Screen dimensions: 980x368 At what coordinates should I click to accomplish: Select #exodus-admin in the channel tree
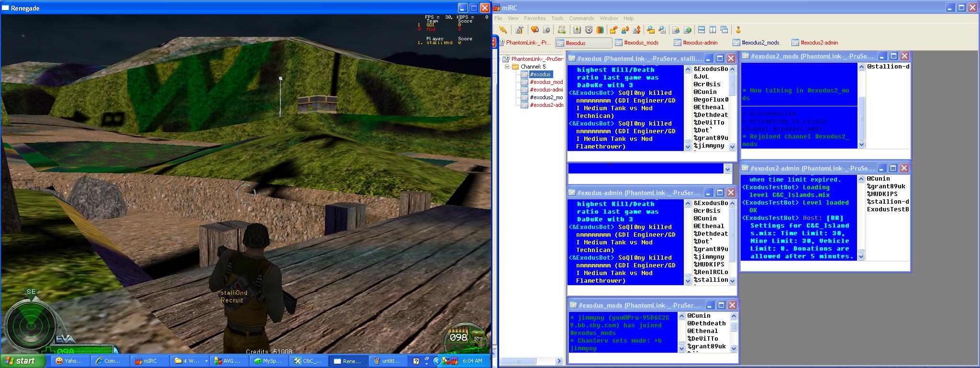(x=546, y=90)
